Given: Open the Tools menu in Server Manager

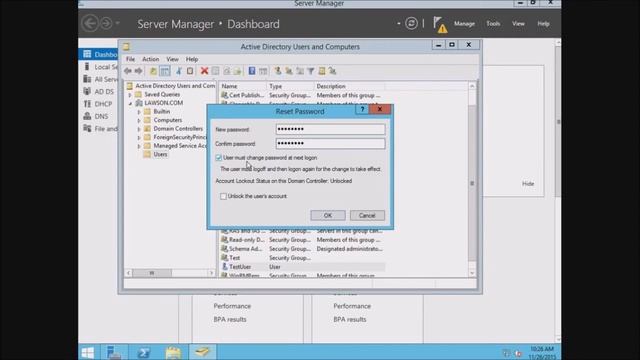Looking at the screenshot, I should click(493, 24).
